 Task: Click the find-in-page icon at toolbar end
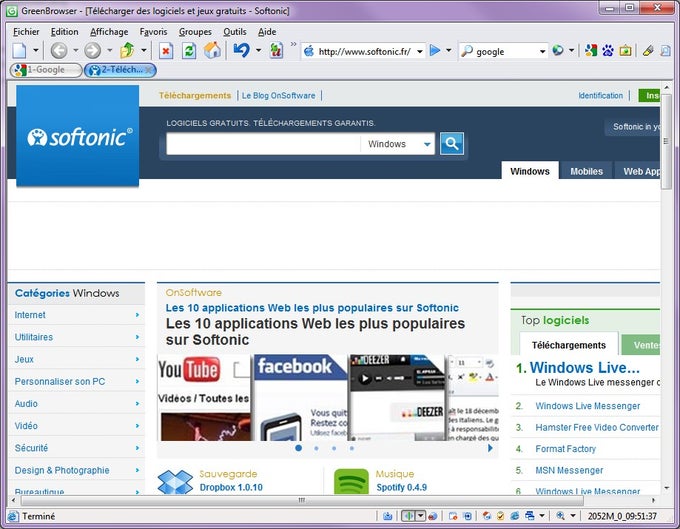(x=665, y=51)
